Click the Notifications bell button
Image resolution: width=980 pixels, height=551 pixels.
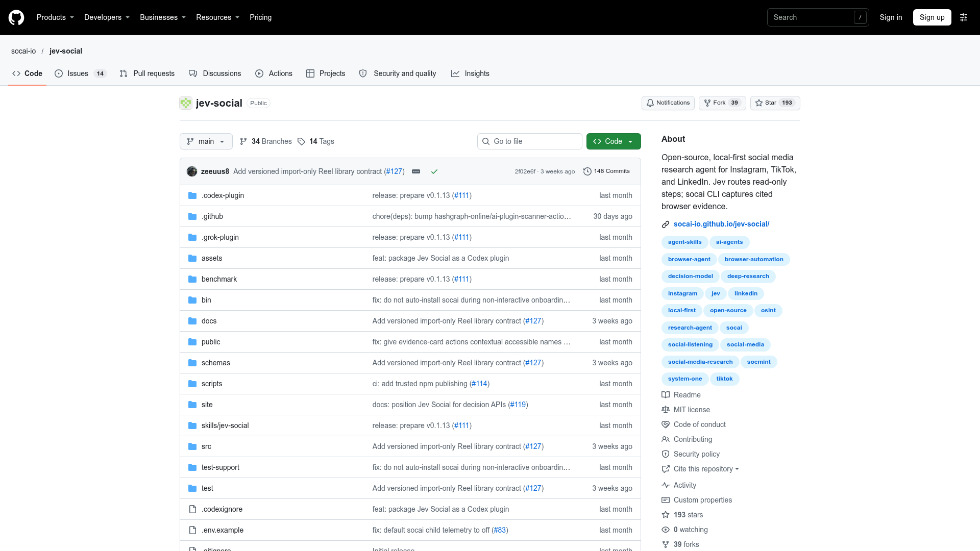point(668,103)
